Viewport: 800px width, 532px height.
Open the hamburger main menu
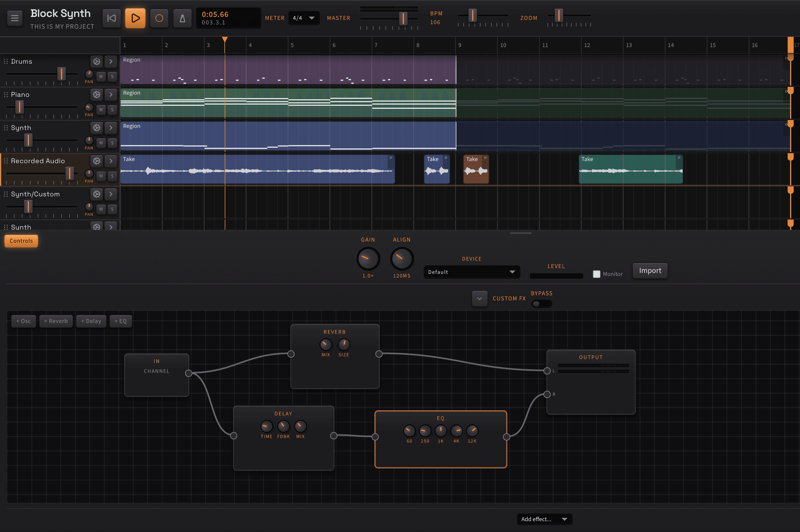pos(14,18)
